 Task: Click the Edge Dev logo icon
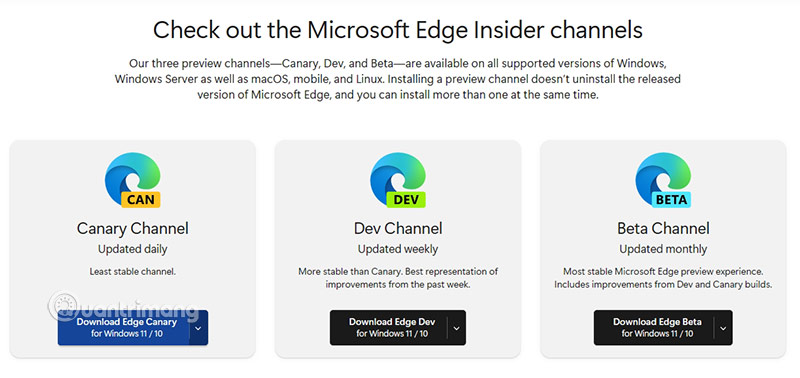[398, 180]
